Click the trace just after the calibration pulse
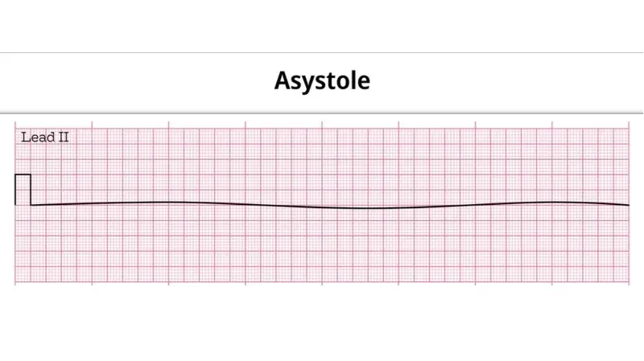The height and width of the screenshot is (361, 644). (37, 205)
